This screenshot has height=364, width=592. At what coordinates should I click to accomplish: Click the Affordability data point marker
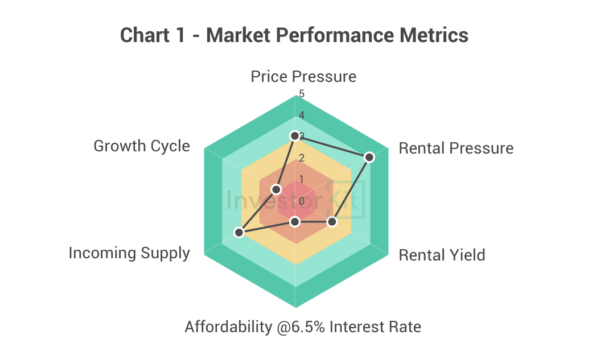[294, 222]
